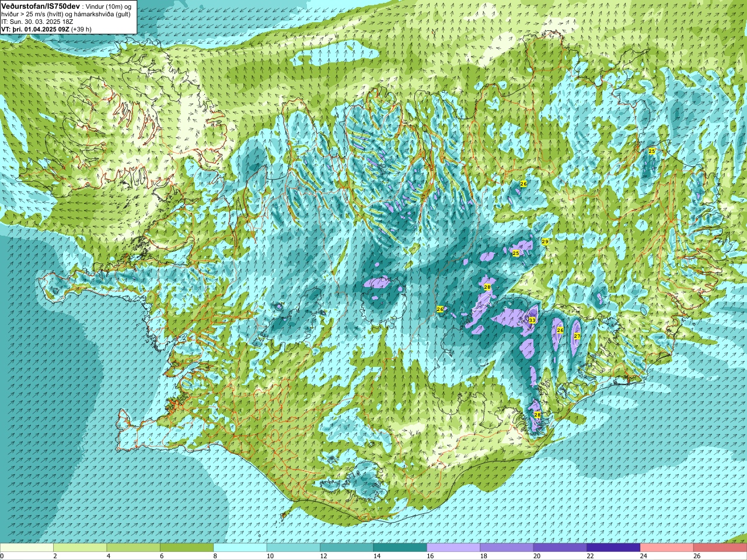Click the legend tick label 18
Viewport: 747px width, 560px height.
click(483, 556)
